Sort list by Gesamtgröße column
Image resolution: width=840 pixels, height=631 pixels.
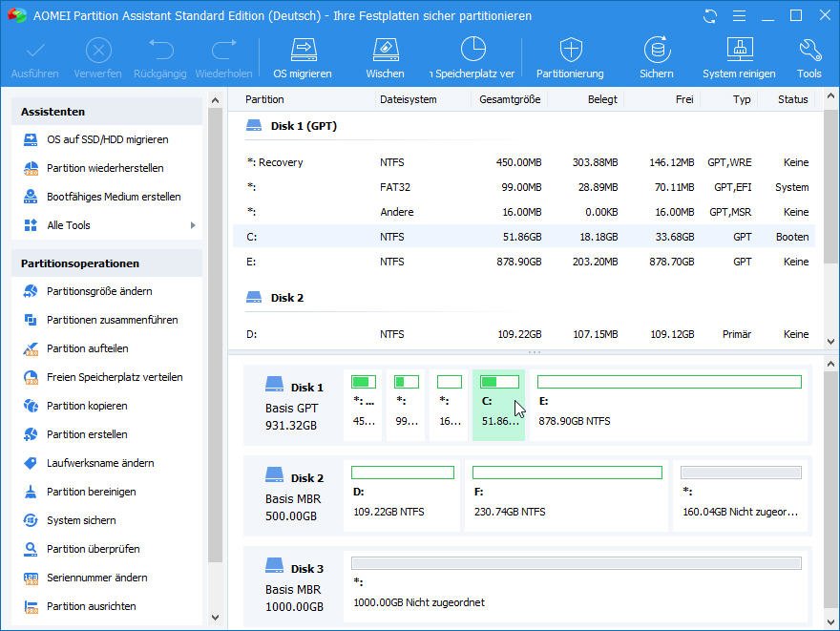pyautogui.click(x=510, y=99)
